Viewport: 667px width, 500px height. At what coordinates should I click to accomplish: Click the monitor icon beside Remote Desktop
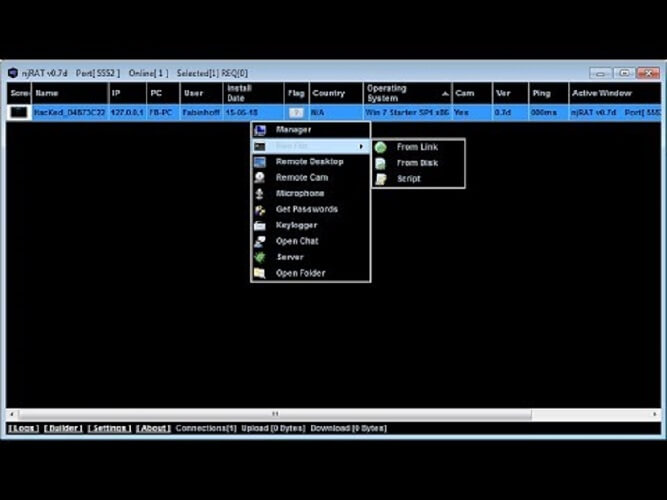[259, 162]
